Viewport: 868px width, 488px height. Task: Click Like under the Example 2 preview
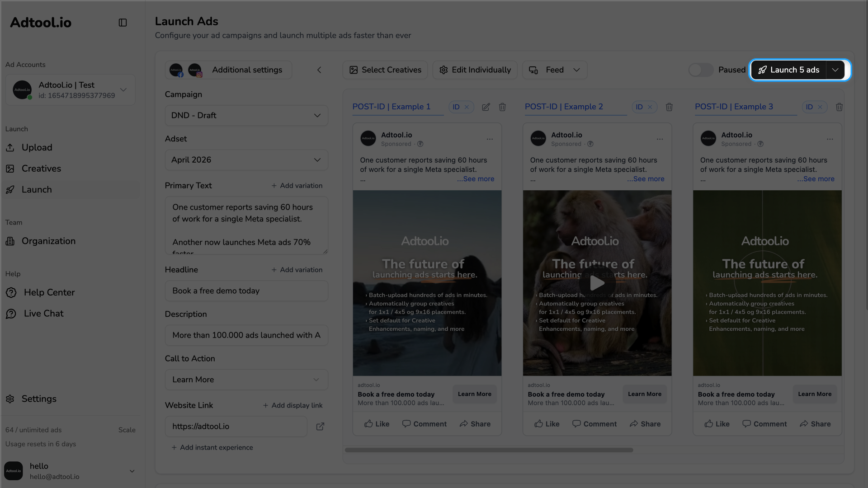pyautogui.click(x=547, y=424)
